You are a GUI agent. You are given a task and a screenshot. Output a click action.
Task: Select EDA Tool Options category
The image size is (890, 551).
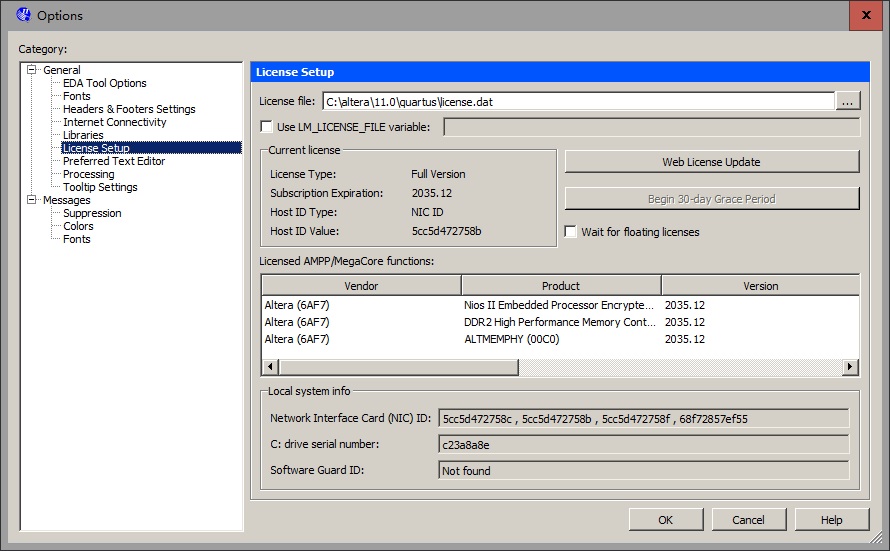tap(104, 83)
